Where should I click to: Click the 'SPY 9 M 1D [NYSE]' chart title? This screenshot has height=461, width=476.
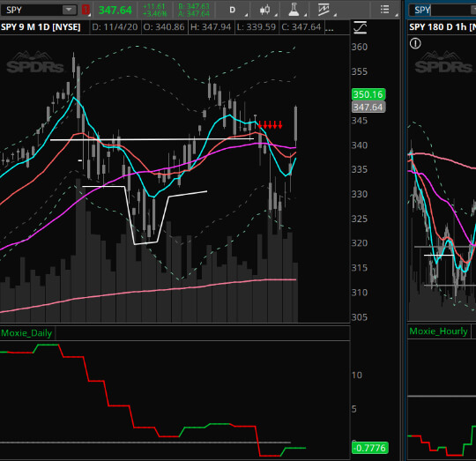(x=41, y=27)
